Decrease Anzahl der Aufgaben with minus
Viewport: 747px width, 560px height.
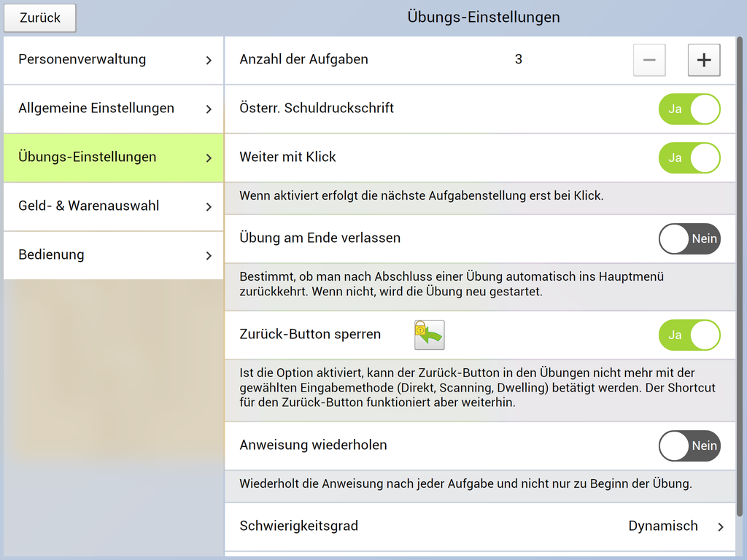pos(649,61)
